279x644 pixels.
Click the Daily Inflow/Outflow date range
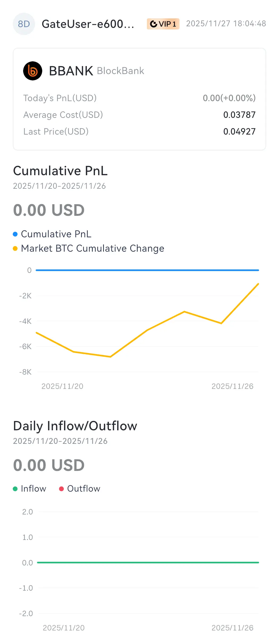coord(60,441)
